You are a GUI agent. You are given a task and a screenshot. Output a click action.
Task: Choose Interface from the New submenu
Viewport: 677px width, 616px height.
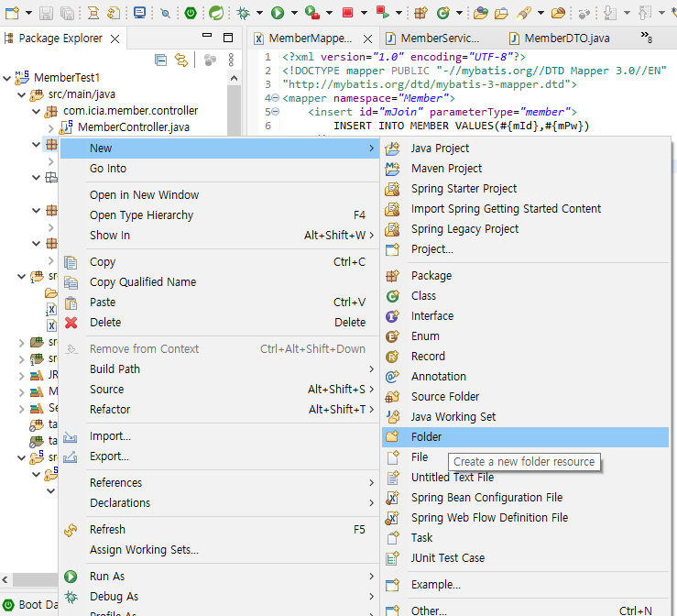pos(526,315)
